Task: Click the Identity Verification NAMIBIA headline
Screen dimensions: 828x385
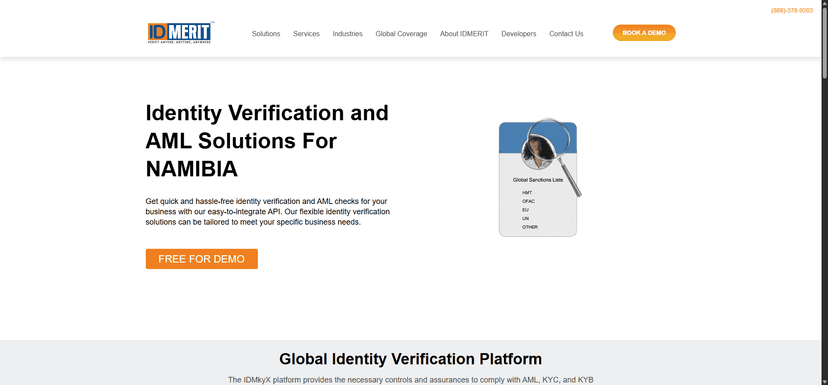Action: (x=267, y=141)
